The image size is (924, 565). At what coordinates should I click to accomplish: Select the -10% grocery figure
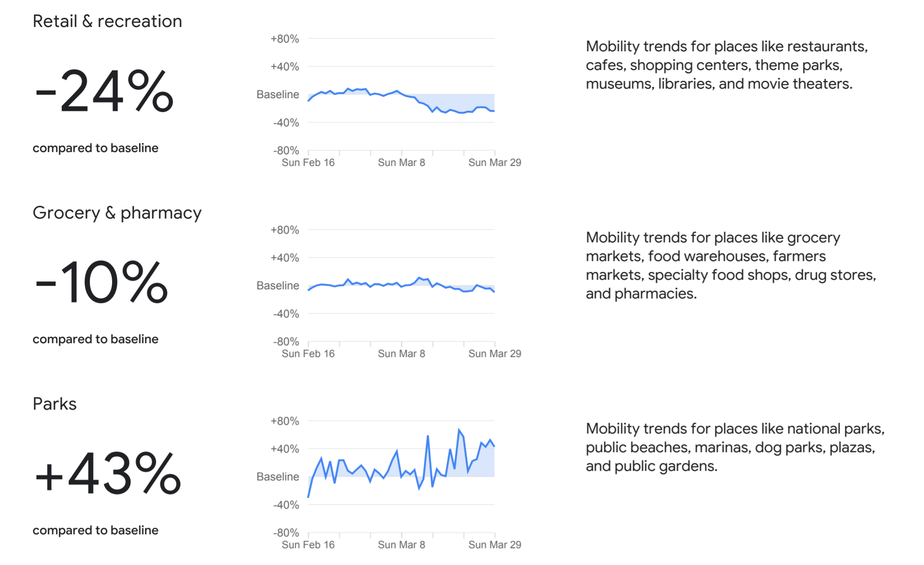[x=101, y=282]
